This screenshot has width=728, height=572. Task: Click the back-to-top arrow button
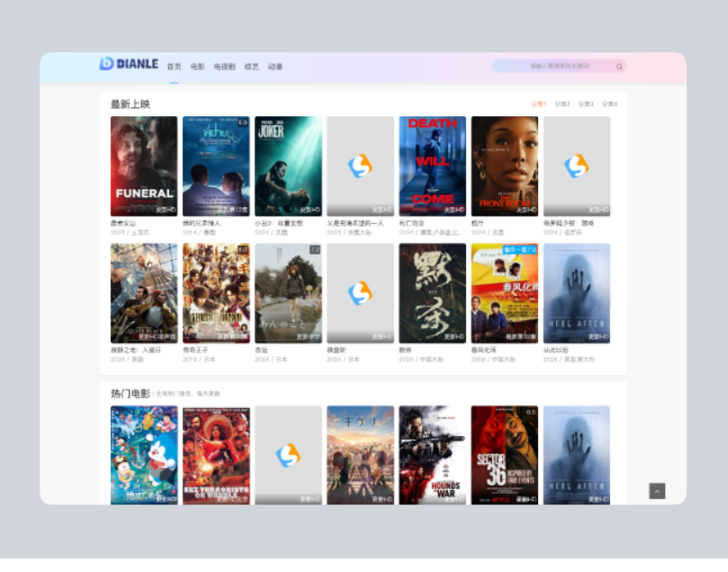[657, 491]
